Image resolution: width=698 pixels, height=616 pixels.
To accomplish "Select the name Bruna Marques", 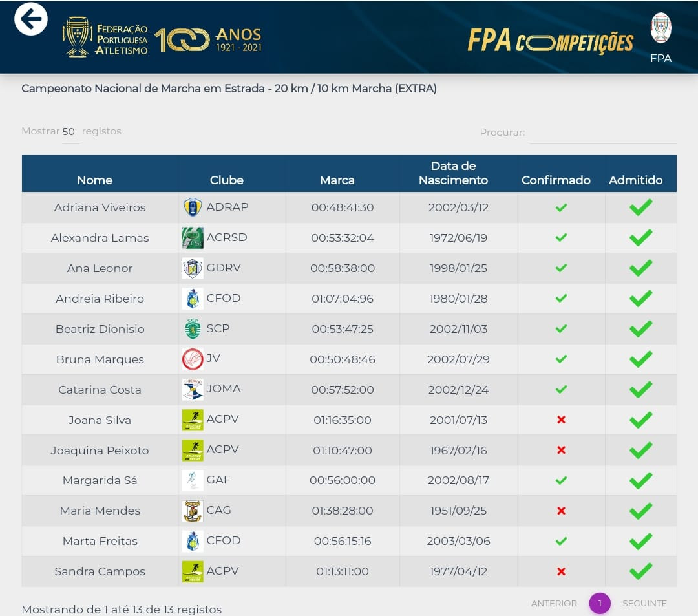I will point(100,359).
